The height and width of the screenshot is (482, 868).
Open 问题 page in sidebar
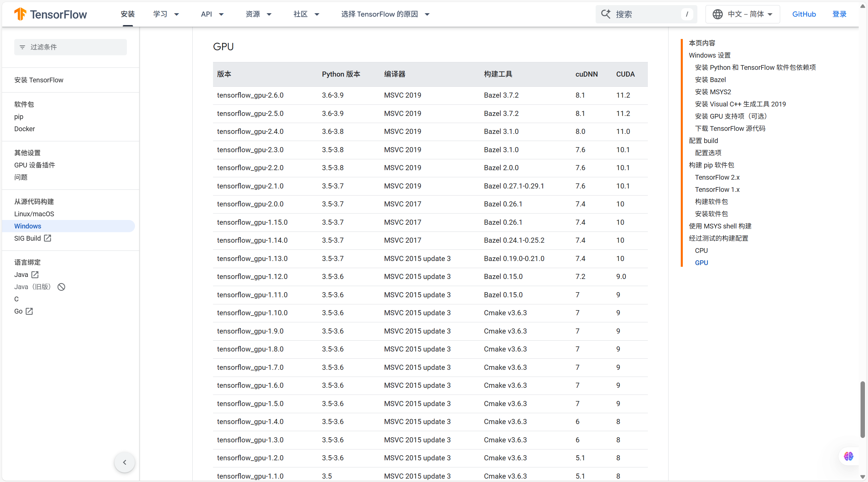(21, 177)
